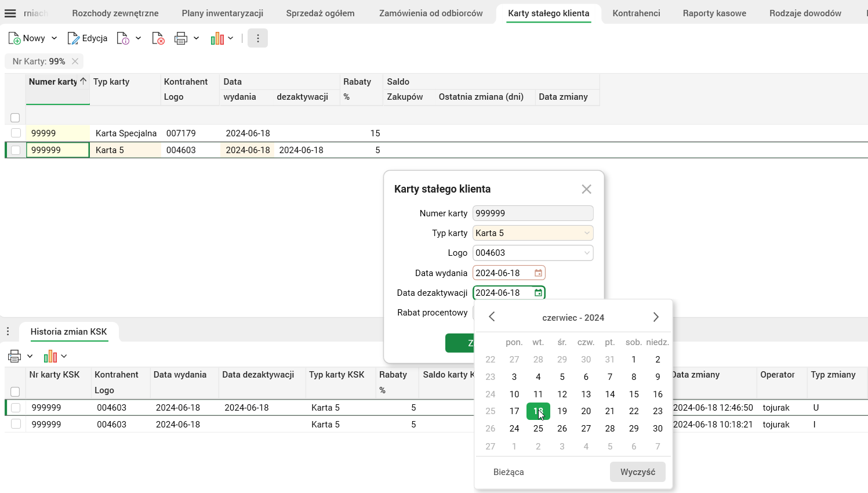Expand the Nowy button dropdown arrow
Viewport: 868px width, 493px height.
tap(55, 38)
